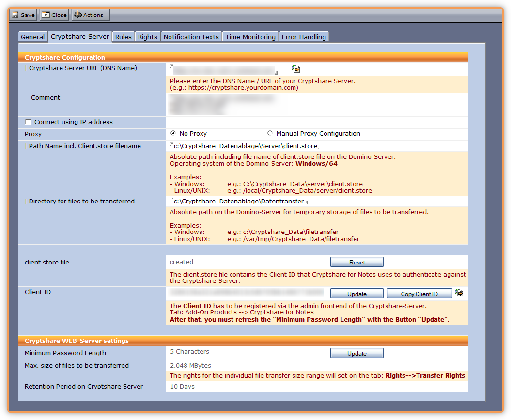Click the Cryptshare Server URL input field
This screenshot has height=420, width=511.
[x=224, y=70]
